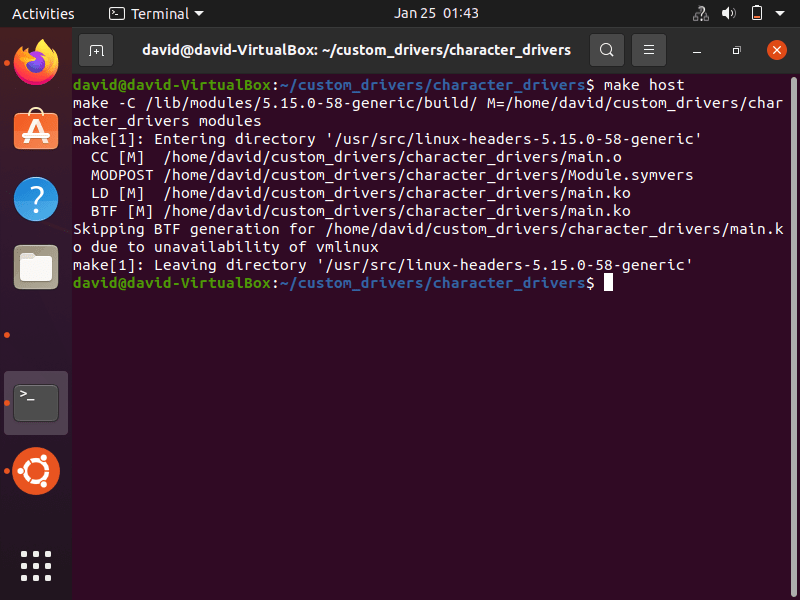The height and width of the screenshot is (600, 800).
Task: Click the Ubuntu logo in the dock
Action: click(x=36, y=471)
